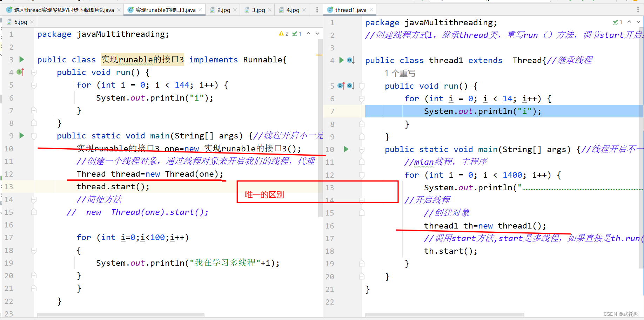Close the 4.jpg tab
The width and height of the screenshot is (644, 320).
[304, 10]
